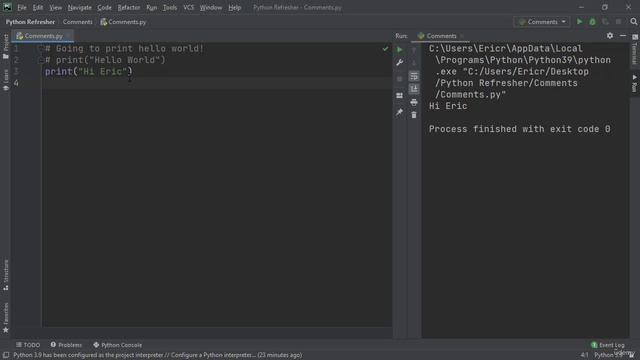
Task: Open the Project tool window sidebar
Action: tap(6, 46)
